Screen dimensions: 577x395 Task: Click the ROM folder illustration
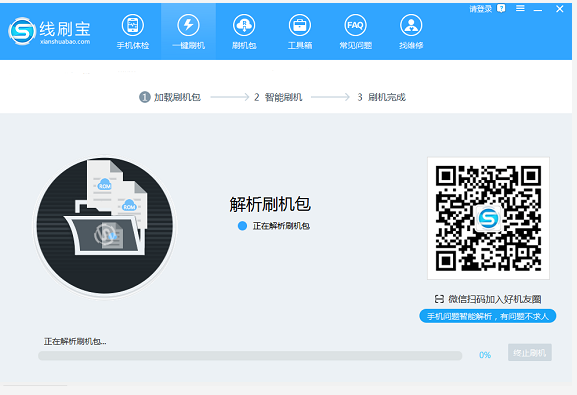click(105, 226)
